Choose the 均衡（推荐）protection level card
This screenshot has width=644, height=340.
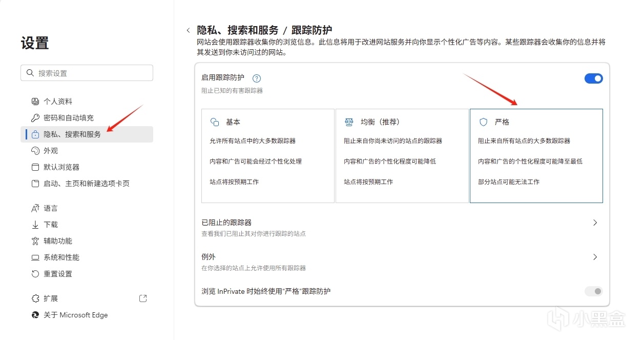[x=402, y=155]
